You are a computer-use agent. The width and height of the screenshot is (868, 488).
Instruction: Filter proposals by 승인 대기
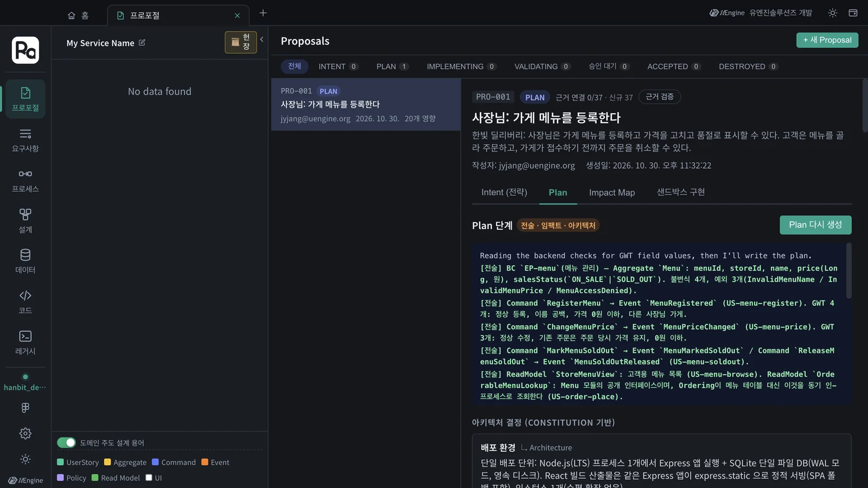609,66
